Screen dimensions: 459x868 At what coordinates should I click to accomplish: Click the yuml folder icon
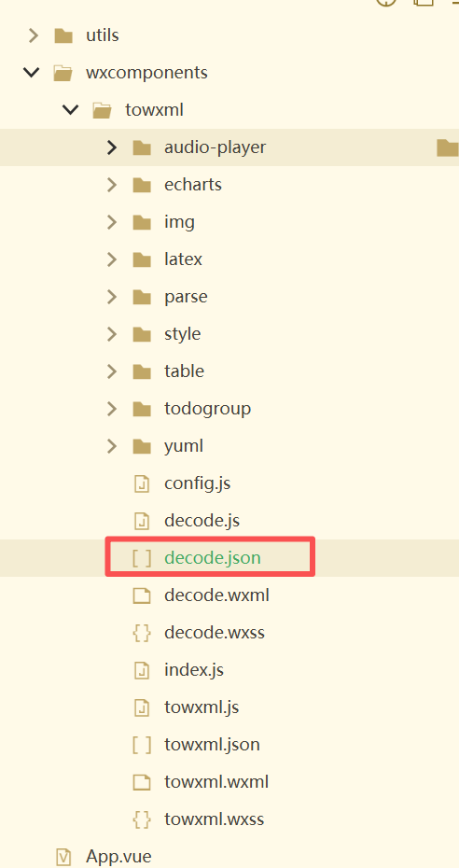click(x=142, y=445)
